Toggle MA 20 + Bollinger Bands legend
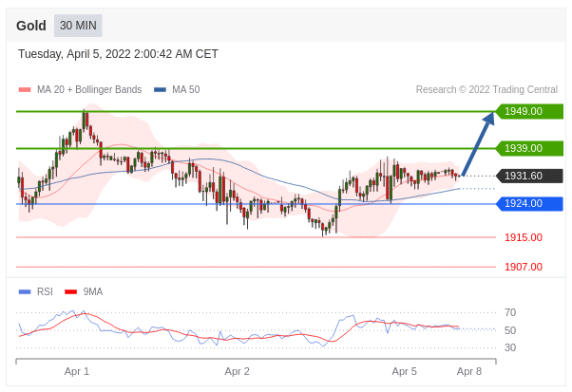The height and width of the screenshot is (392, 572). (x=80, y=89)
